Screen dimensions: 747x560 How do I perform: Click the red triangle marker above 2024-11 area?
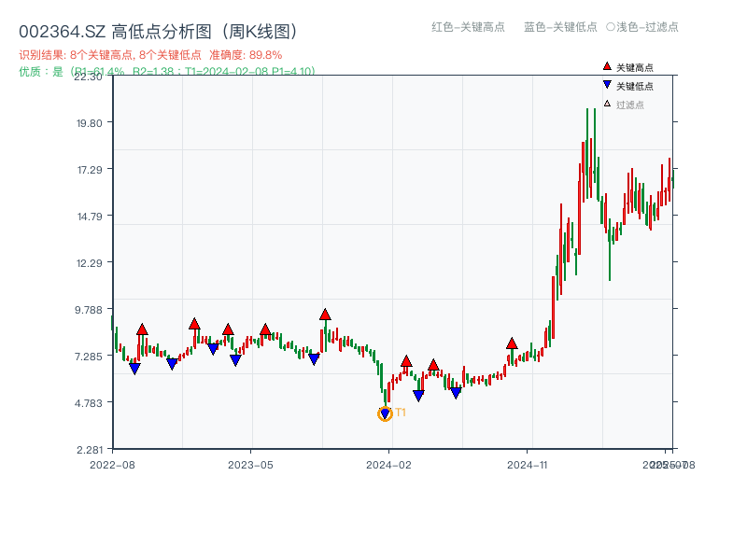pyautogui.click(x=512, y=343)
